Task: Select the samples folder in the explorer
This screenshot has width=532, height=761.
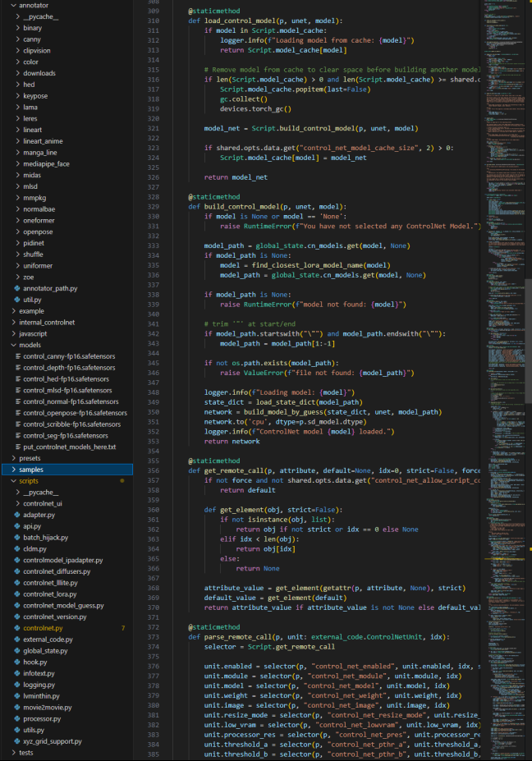Action: tap(31, 469)
